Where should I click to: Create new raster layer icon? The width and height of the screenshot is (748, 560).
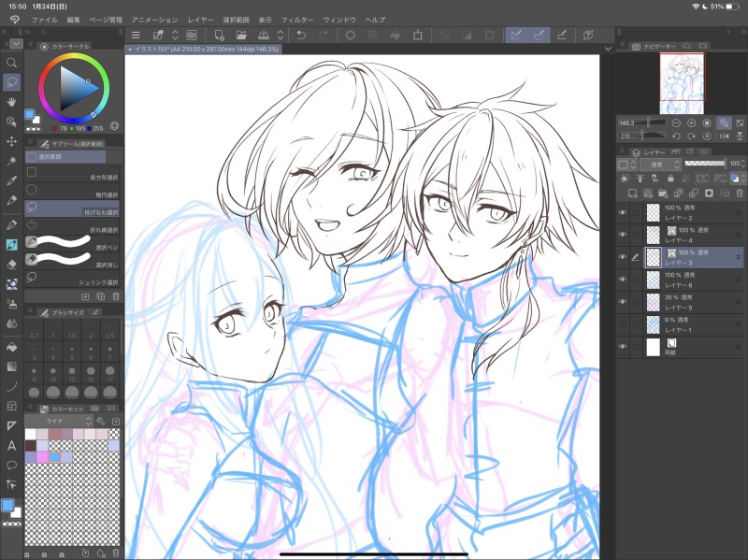pos(633,194)
